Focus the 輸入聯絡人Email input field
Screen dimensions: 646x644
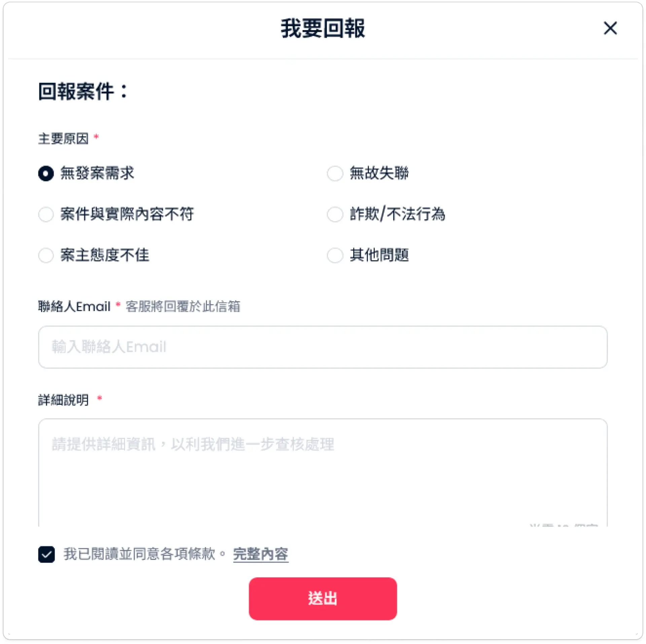point(322,347)
